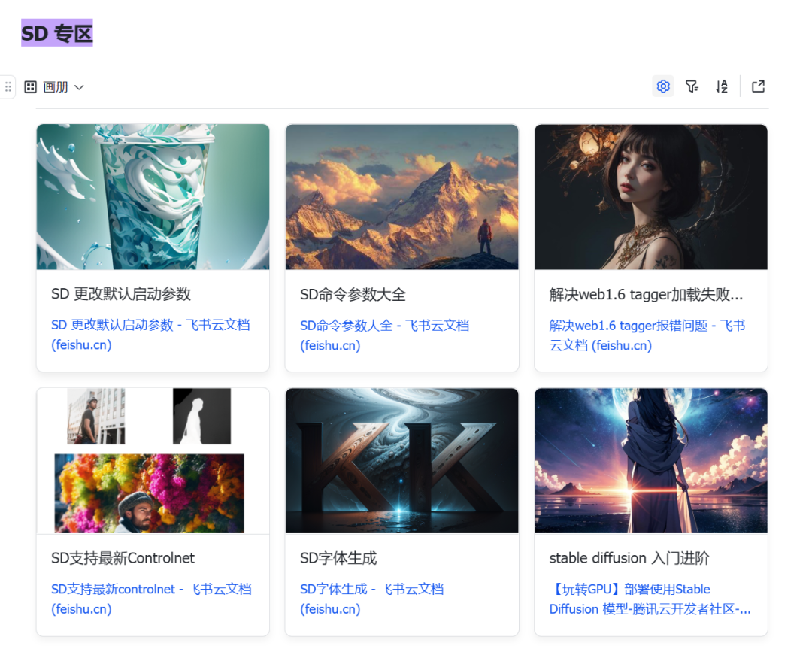The height and width of the screenshot is (646, 812).
Task: Open the girl sunset galaxy thumbnail
Action: point(651,460)
